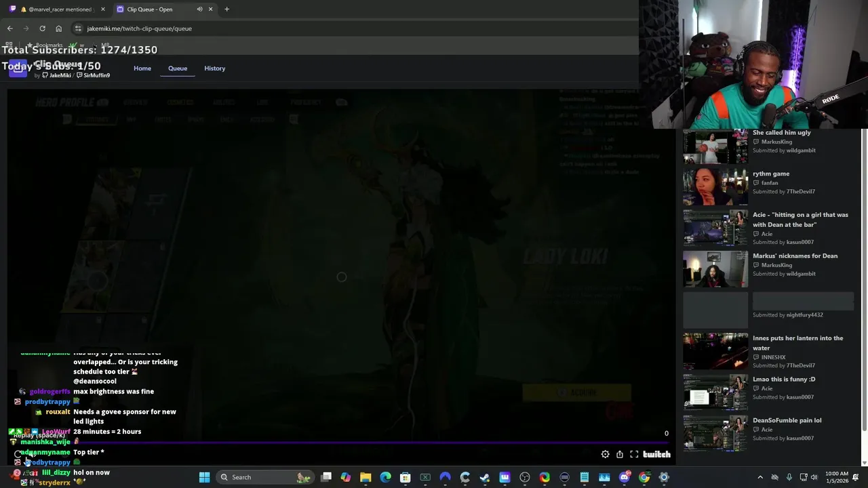Mute the Clip Queue tab audio

199,9
